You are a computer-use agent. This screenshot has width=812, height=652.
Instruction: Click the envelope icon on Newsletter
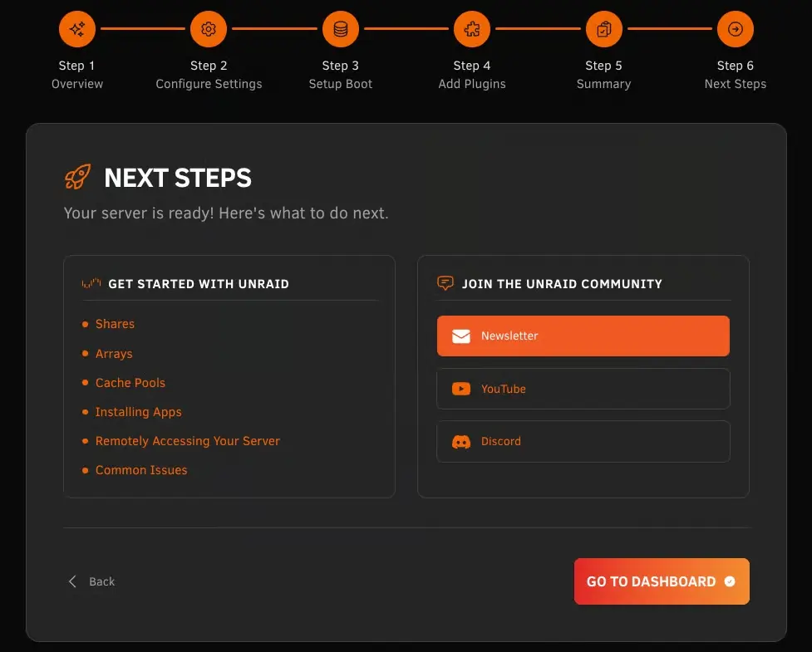click(461, 336)
